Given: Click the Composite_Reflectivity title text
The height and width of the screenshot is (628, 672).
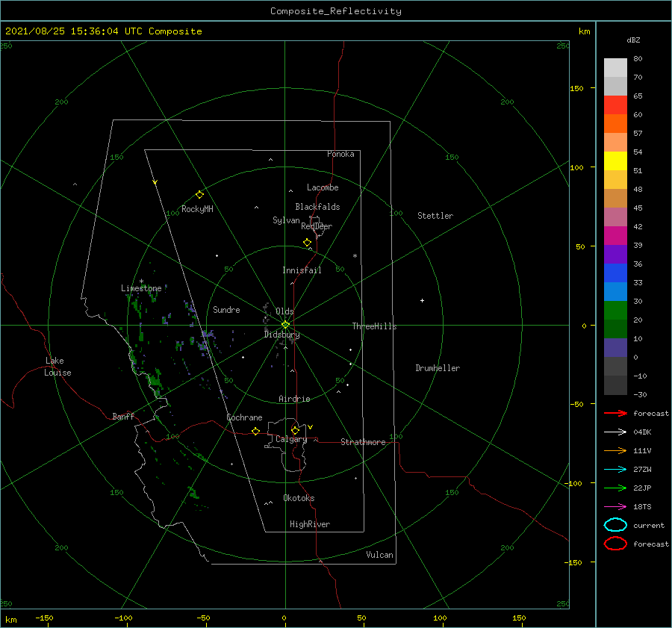Looking at the screenshot, I should [336, 11].
